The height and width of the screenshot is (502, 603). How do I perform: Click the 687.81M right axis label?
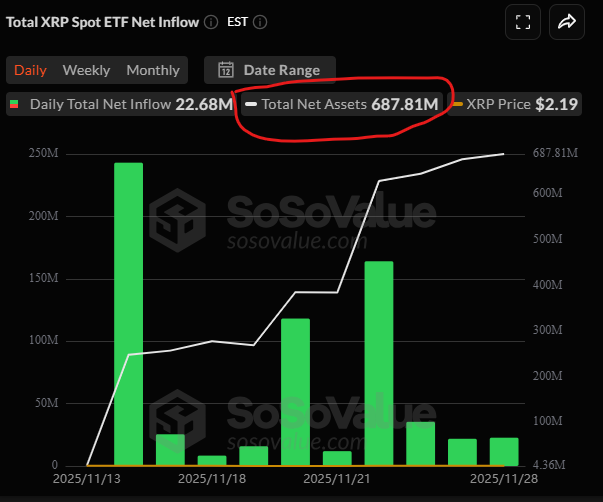coord(555,153)
